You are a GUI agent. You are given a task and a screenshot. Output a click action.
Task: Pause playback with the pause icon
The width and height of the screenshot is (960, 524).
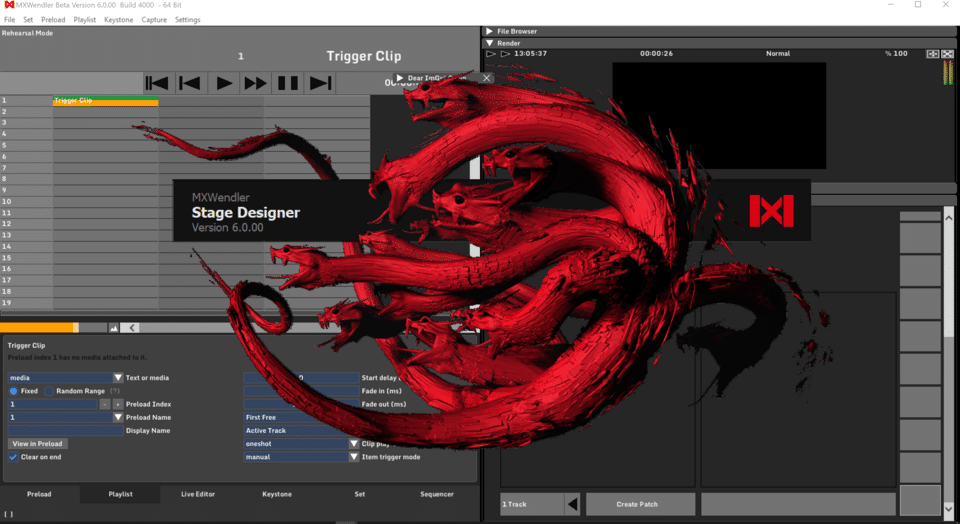[288, 83]
